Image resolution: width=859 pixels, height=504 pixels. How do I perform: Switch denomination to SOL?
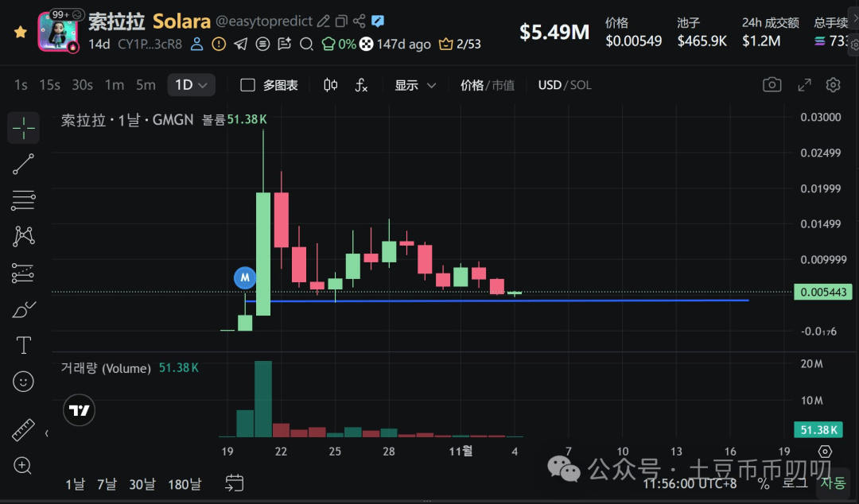581,85
